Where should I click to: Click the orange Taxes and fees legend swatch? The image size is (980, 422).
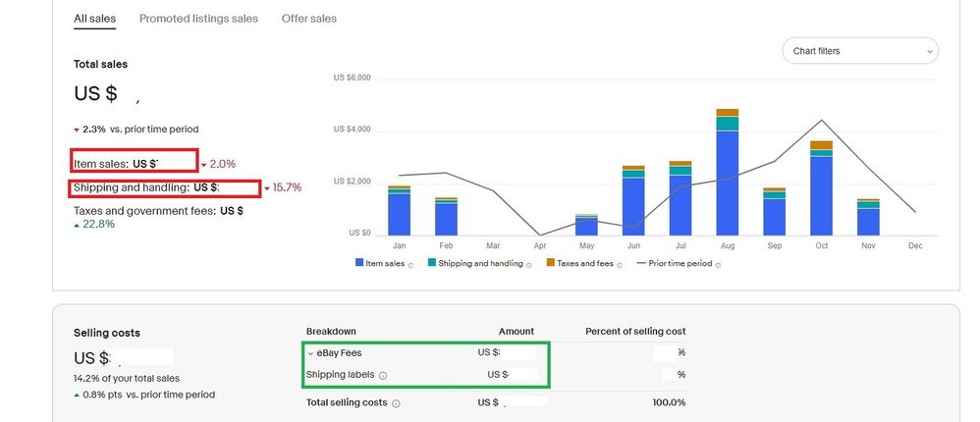[550, 263]
